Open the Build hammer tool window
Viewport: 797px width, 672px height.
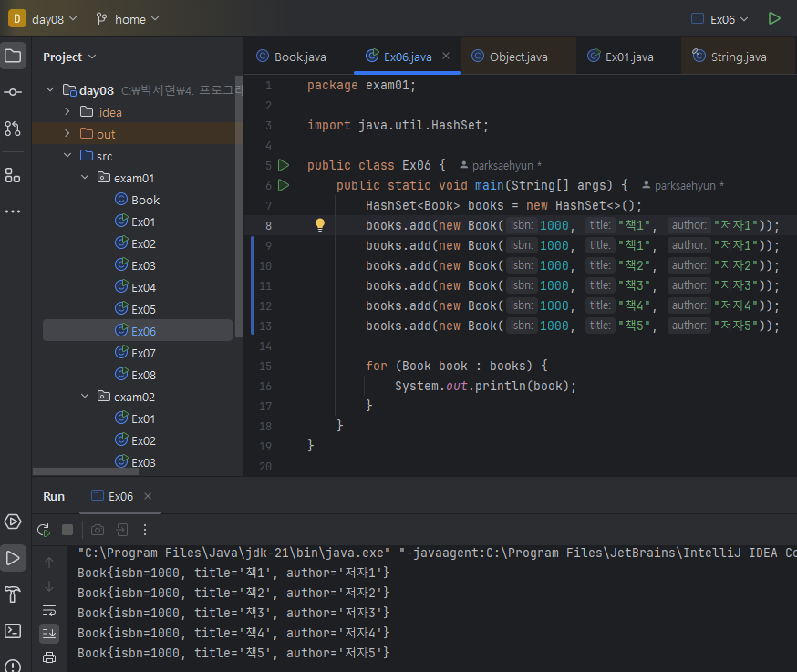[x=13, y=594]
